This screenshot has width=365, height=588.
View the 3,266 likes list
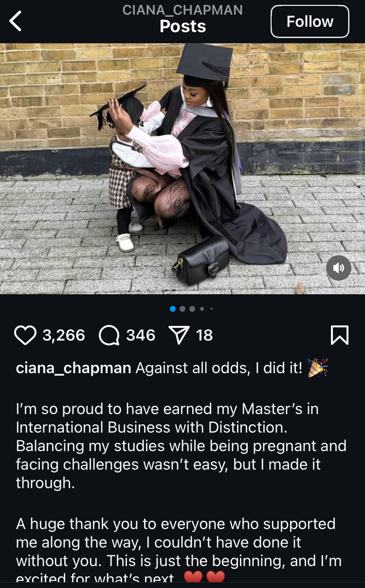point(64,335)
